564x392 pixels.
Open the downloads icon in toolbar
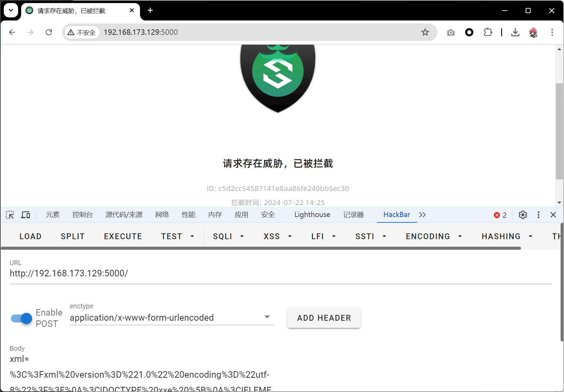[x=515, y=32]
